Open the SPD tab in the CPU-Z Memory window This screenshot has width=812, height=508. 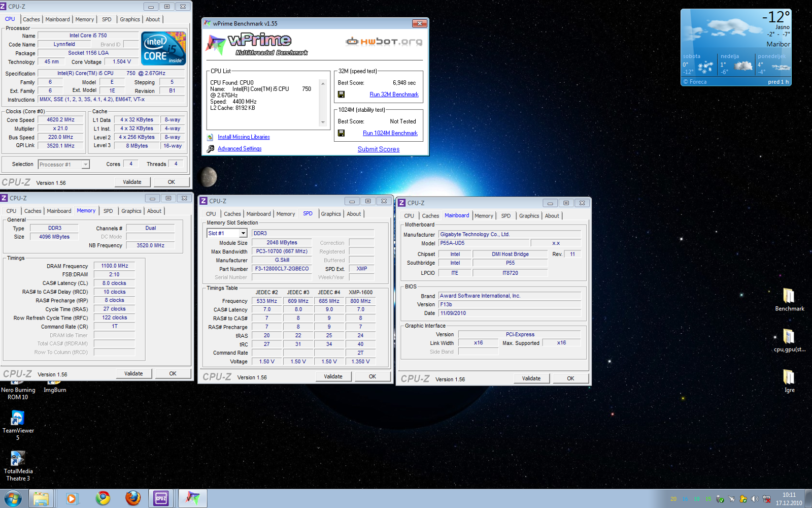coord(108,211)
